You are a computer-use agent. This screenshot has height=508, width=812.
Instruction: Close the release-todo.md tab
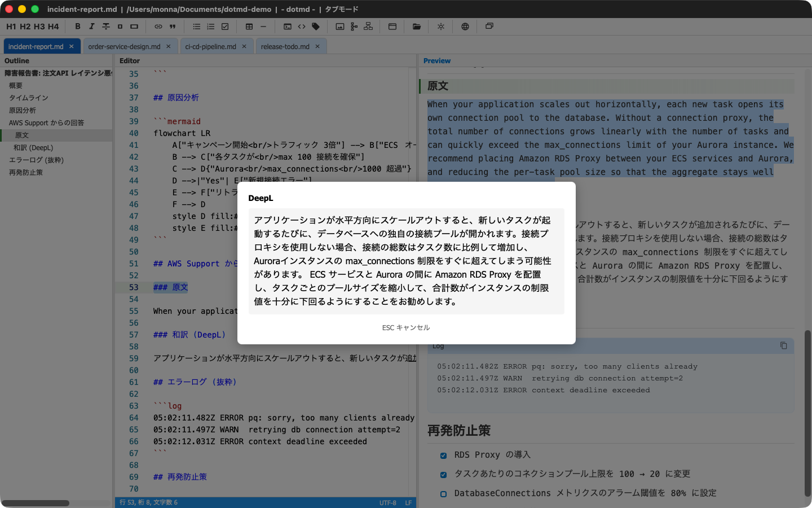point(317,46)
